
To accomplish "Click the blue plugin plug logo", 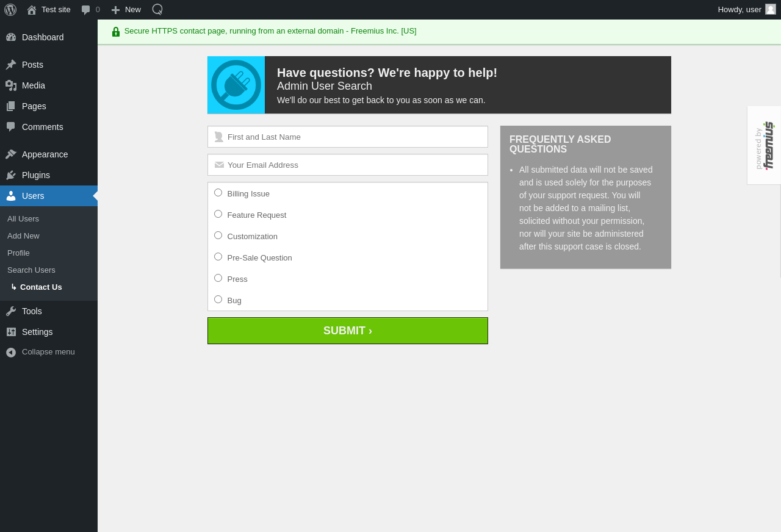I will click(x=236, y=85).
